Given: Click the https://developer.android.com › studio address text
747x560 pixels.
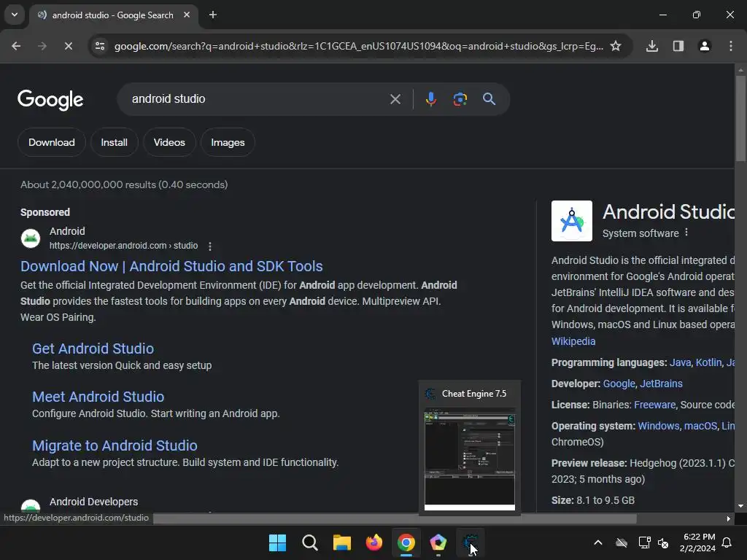Looking at the screenshot, I should point(124,246).
